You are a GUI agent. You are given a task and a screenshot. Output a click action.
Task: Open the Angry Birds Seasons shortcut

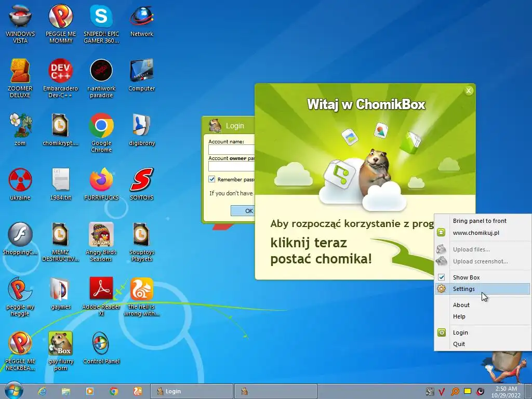click(x=101, y=242)
